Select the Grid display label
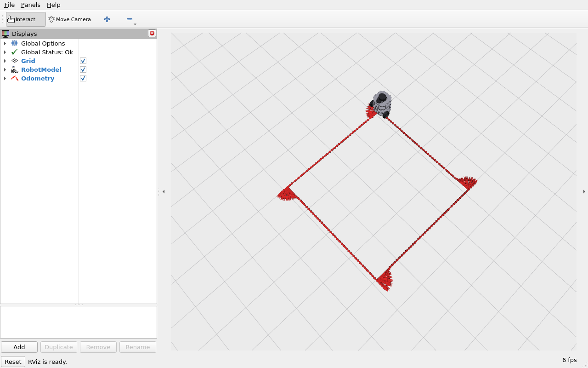The image size is (588, 368). pos(28,61)
